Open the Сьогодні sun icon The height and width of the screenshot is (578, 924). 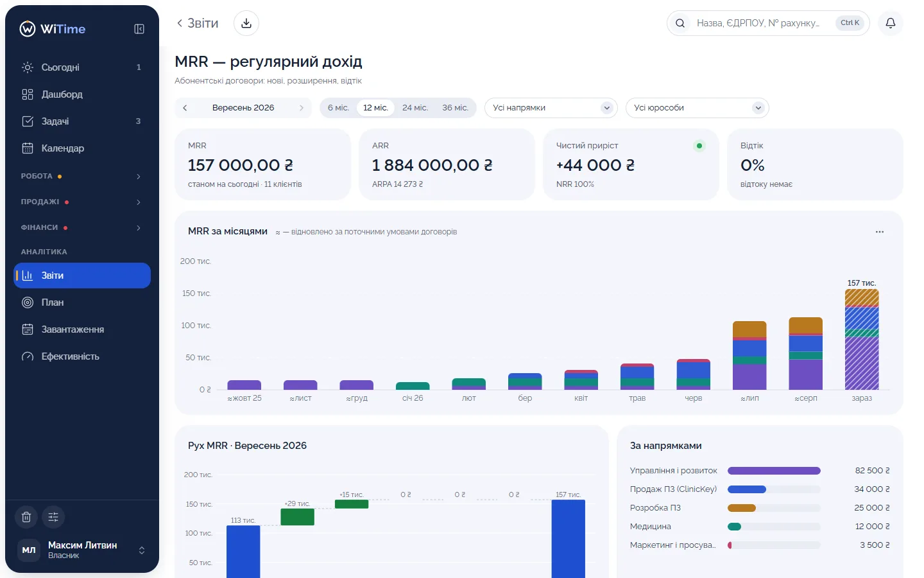click(x=28, y=67)
